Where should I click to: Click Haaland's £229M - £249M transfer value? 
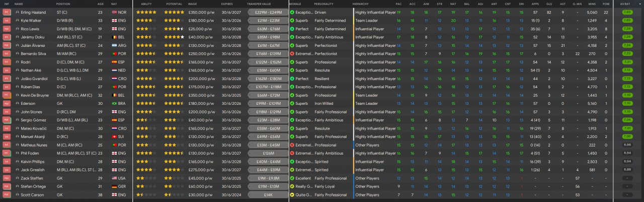click(x=268, y=12)
